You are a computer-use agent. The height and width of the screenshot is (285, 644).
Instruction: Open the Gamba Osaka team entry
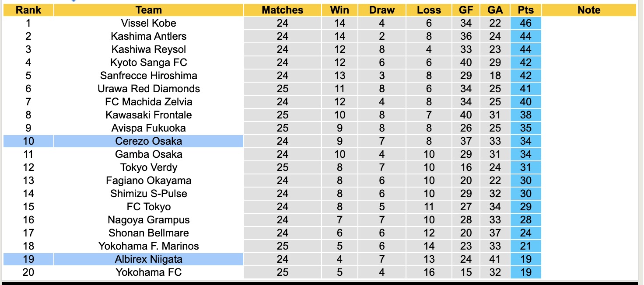click(149, 154)
